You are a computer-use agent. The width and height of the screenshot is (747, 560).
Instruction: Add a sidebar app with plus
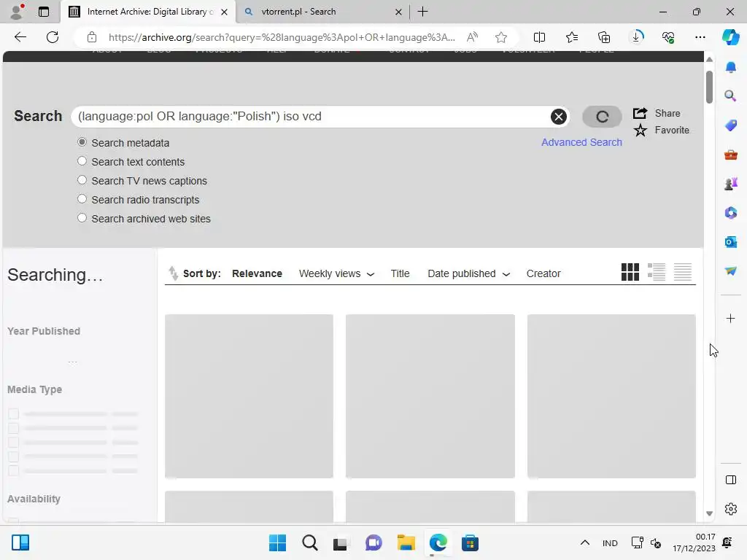[730, 318]
